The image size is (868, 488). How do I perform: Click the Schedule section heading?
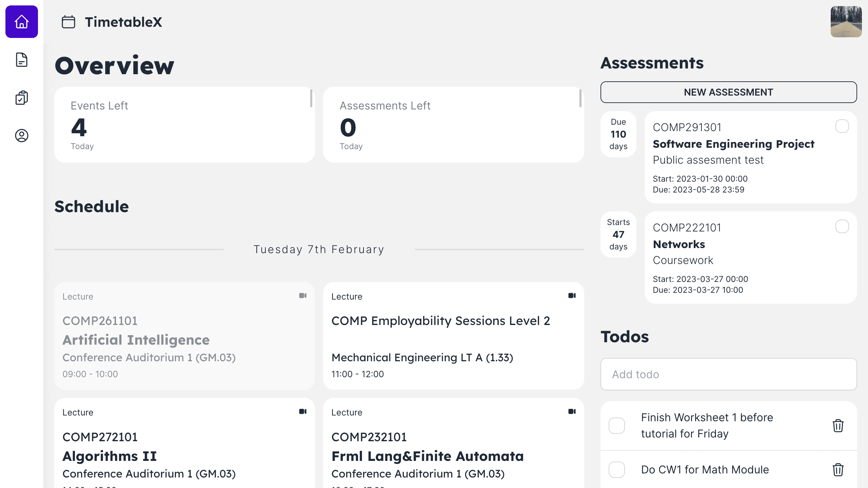click(x=92, y=206)
